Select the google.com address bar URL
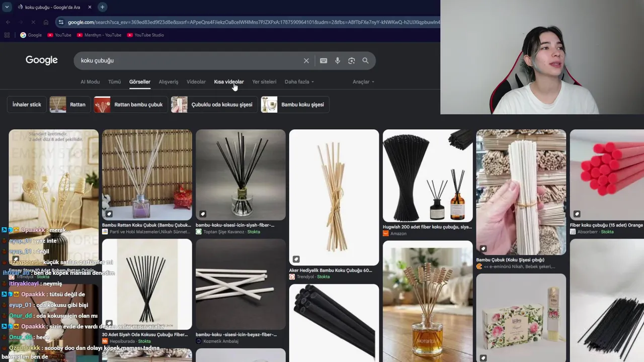This screenshot has width=644, height=362. 254,22
